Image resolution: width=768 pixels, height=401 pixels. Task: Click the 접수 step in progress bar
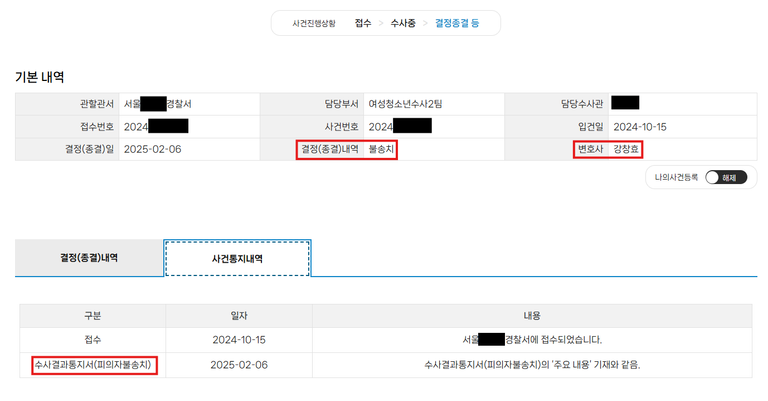point(363,22)
